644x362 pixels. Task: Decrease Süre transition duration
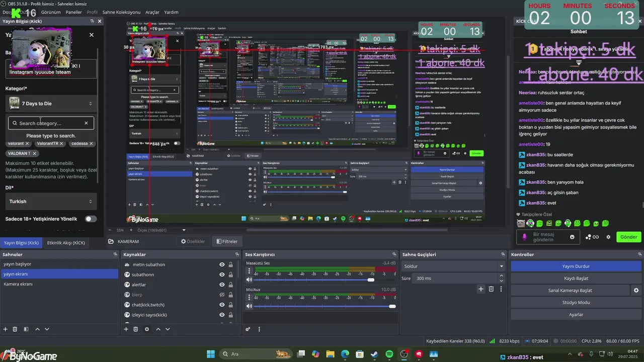click(501, 281)
